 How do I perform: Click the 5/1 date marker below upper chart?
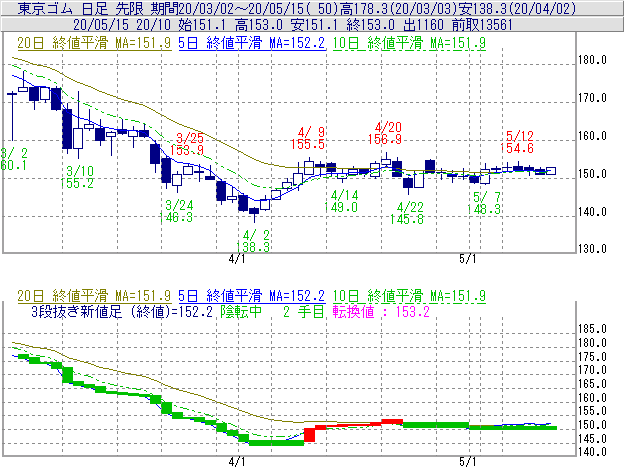468,259
